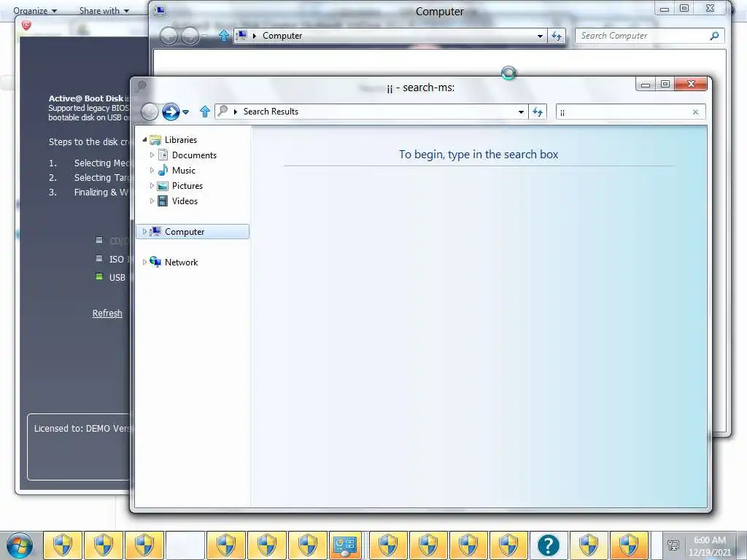747x560 pixels.
Task: Open the Organize menu
Action: coord(35,10)
